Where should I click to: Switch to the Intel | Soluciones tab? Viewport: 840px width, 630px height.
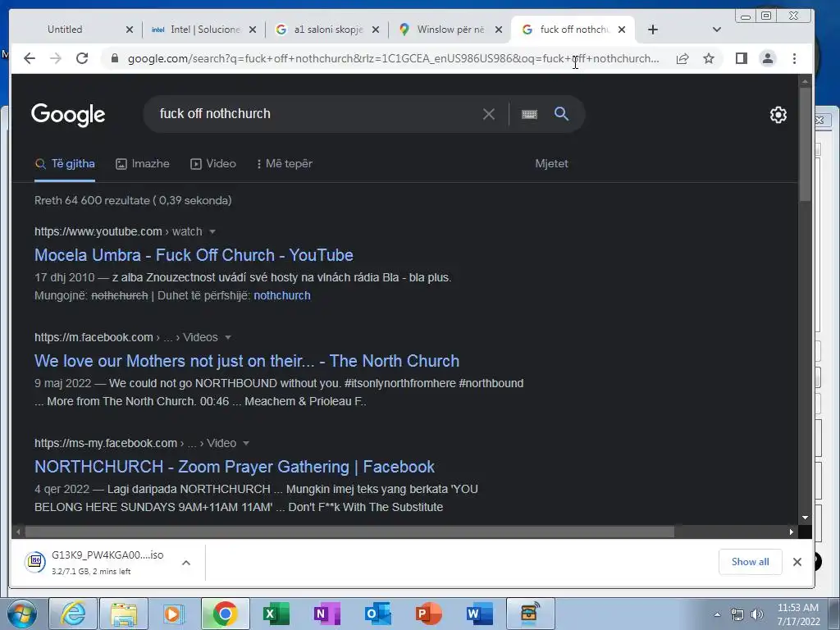(196, 30)
